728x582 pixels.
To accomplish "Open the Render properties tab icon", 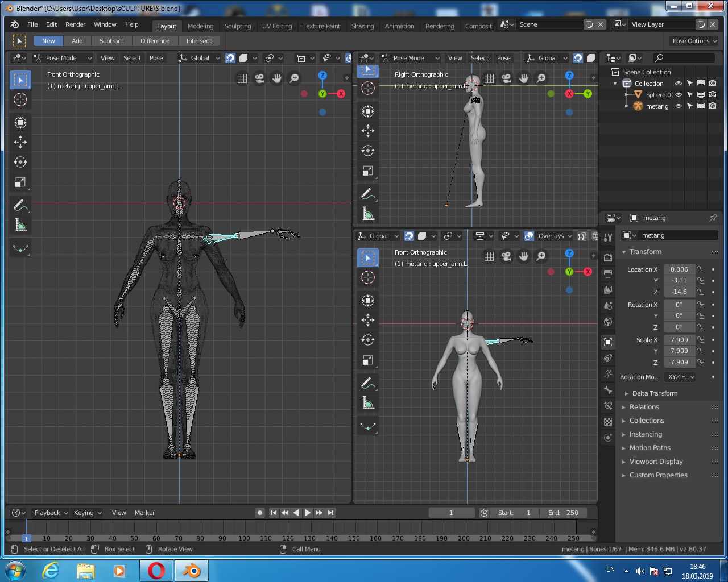I will pyautogui.click(x=608, y=257).
